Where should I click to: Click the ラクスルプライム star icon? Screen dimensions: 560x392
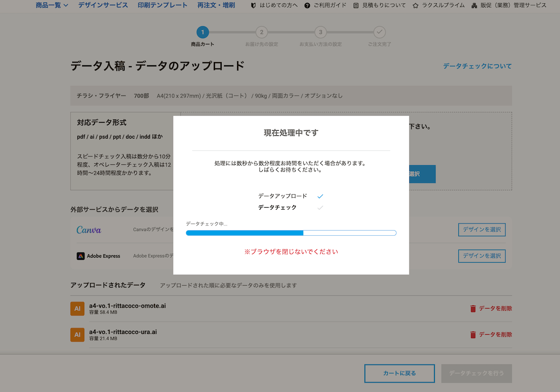pos(415,6)
